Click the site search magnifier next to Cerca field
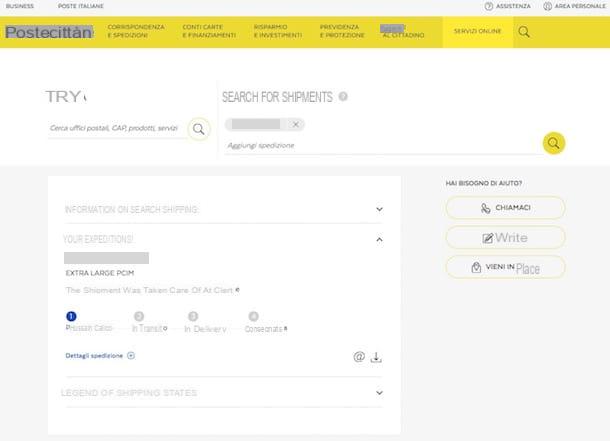Screen dimensions: 610x441 [x=199, y=129]
